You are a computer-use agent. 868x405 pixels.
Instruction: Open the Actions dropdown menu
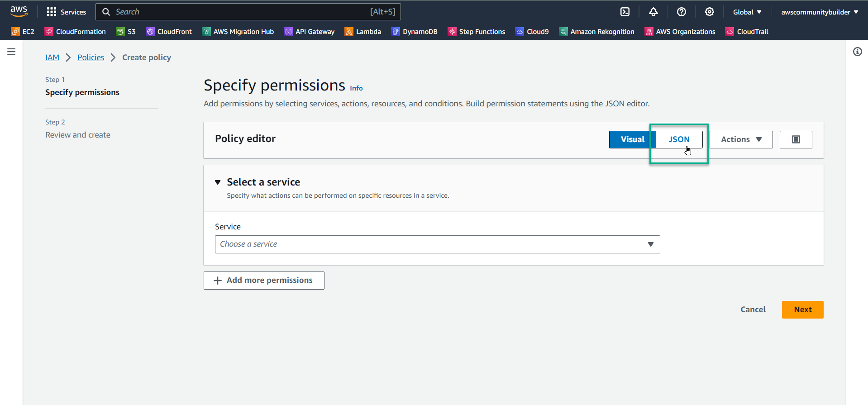[x=741, y=139]
